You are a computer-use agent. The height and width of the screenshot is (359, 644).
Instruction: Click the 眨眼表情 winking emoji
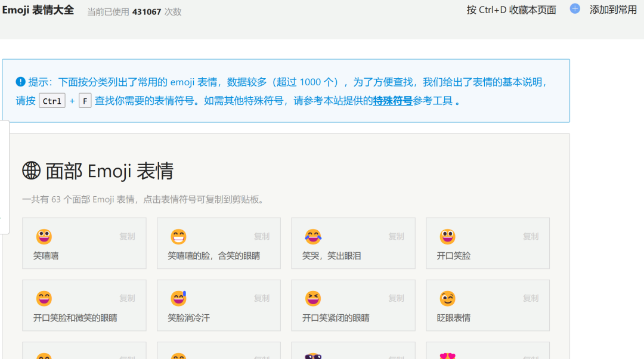[x=448, y=298]
